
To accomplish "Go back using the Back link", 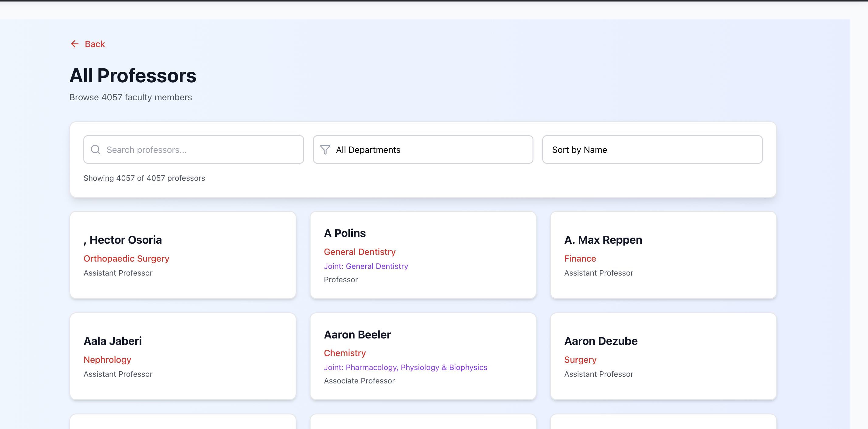I will pyautogui.click(x=95, y=44).
